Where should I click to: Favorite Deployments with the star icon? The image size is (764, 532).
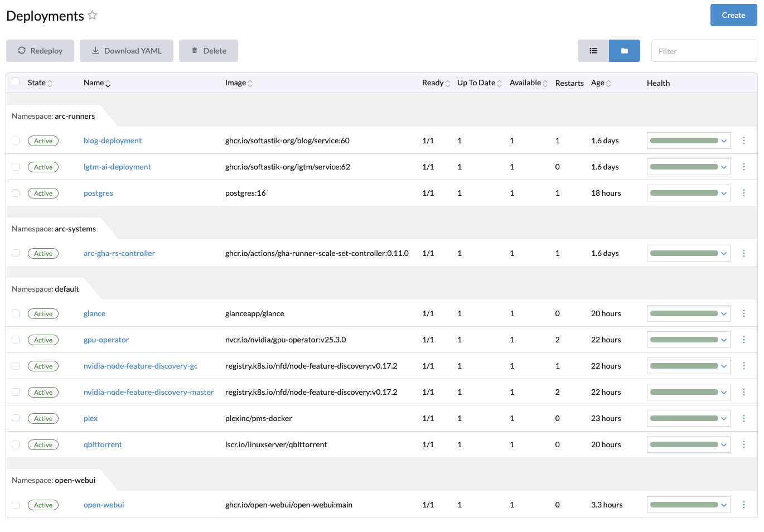[93, 16]
